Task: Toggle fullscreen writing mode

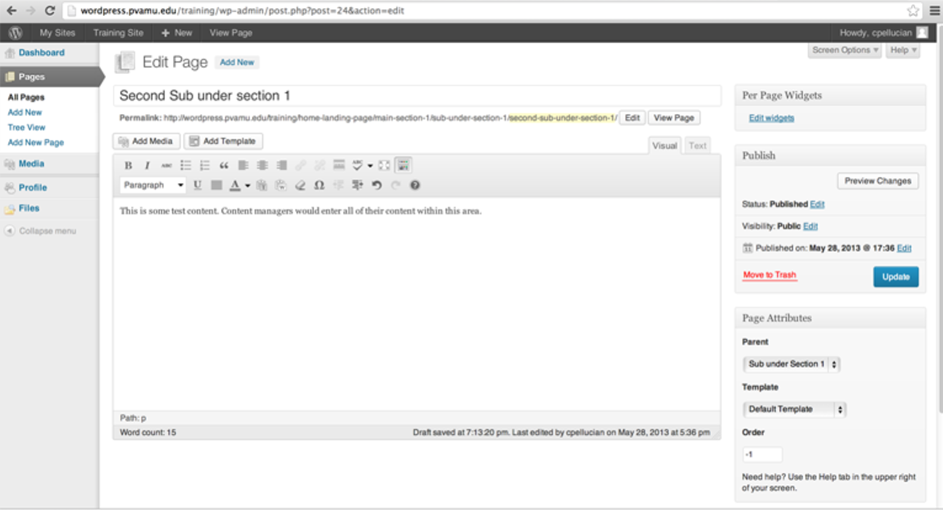Action: tap(384, 165)
